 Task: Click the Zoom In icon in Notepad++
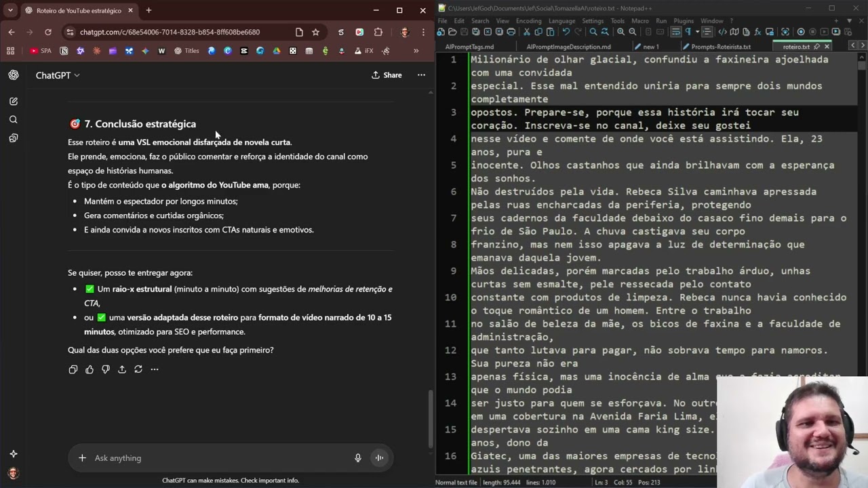click(x=620, y=32)
